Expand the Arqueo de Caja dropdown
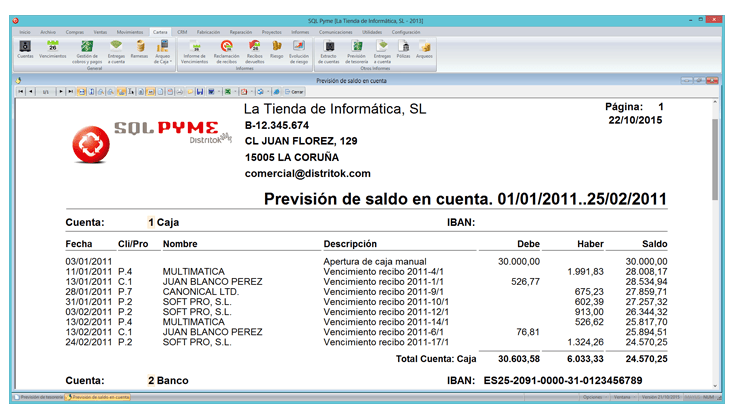This screenshot has width=730, height=420. [162, 60]
